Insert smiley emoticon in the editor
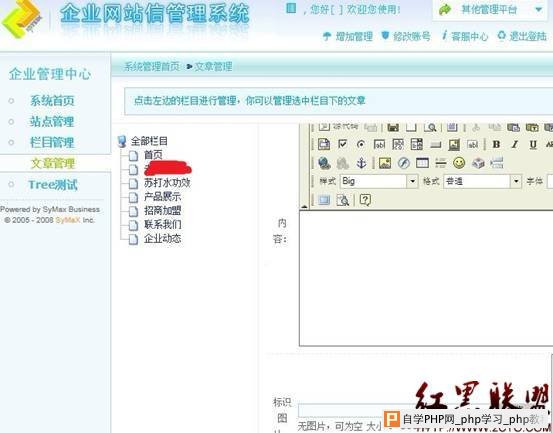The height and width of the screenshot is (433, 553). point(459,163)
